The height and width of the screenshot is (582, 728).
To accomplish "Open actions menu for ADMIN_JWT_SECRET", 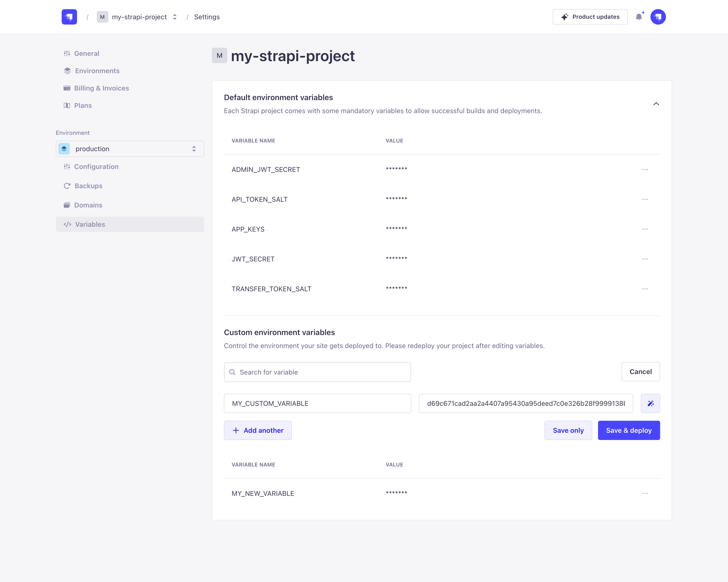I will 645,169.
